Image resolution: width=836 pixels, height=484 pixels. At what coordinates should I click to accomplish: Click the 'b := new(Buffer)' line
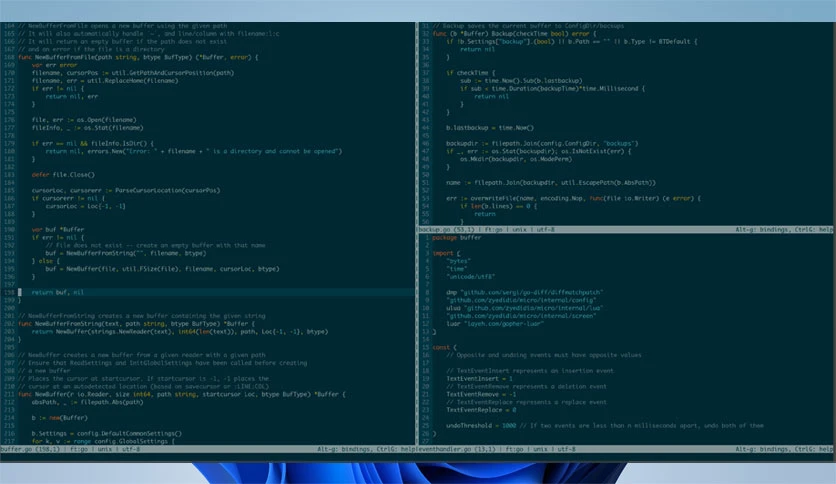pos(60,418)
